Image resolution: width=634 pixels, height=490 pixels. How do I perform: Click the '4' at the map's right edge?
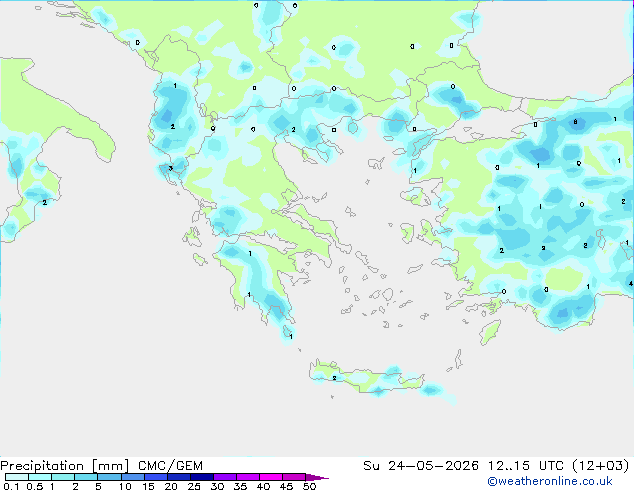click(x=631, y=284)
